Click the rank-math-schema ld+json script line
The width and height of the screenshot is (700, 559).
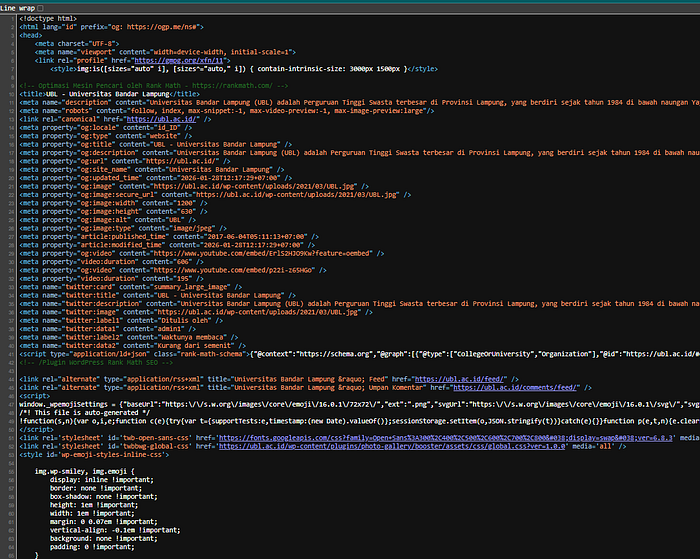pos(359,355)
